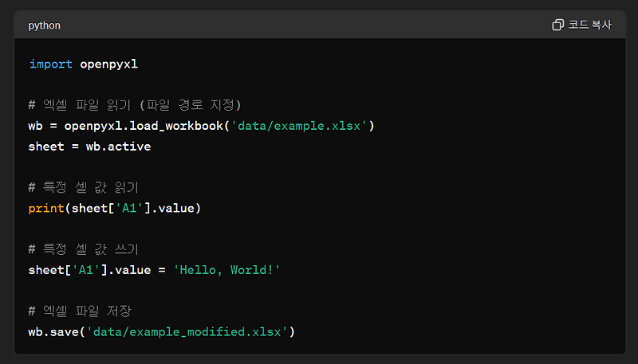
Task: Click the sheet = wb.active line
Action: tap(89, 147)
